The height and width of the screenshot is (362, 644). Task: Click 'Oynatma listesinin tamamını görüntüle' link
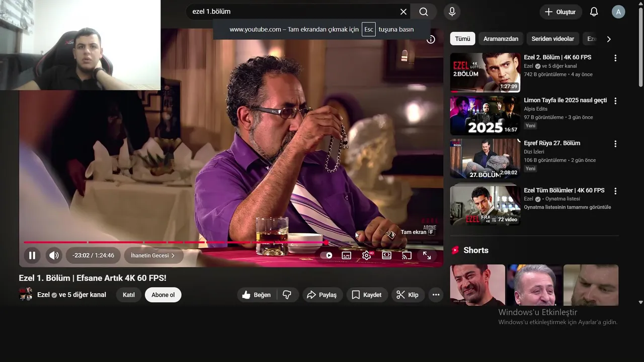click(568, 207)
